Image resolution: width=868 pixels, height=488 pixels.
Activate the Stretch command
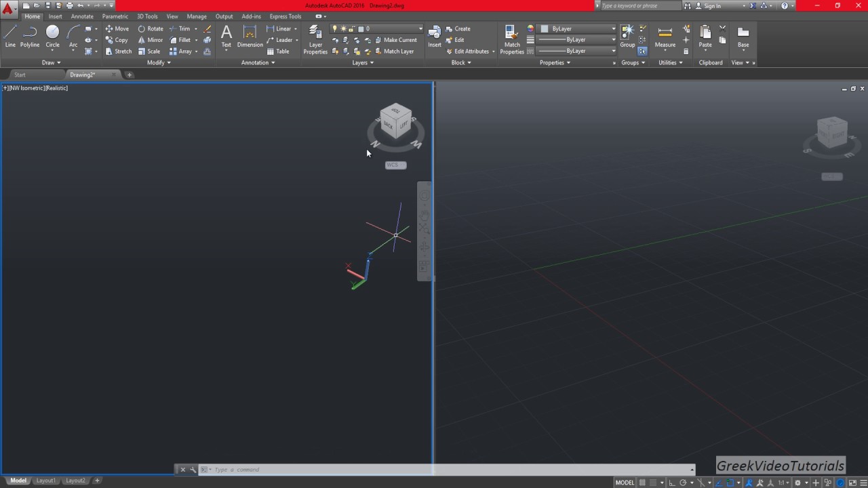pyautogui.click(x=119, y=52)
